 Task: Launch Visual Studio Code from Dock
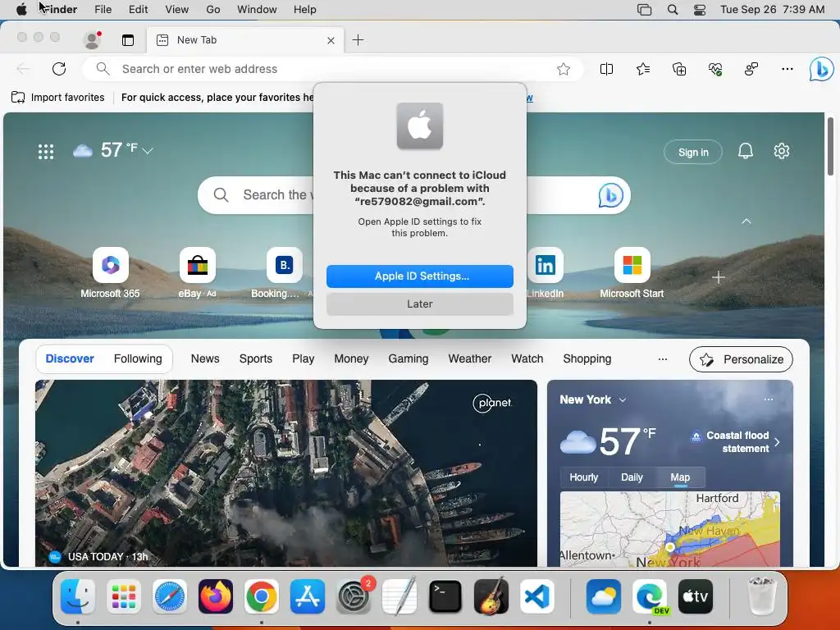click(536, 596)
